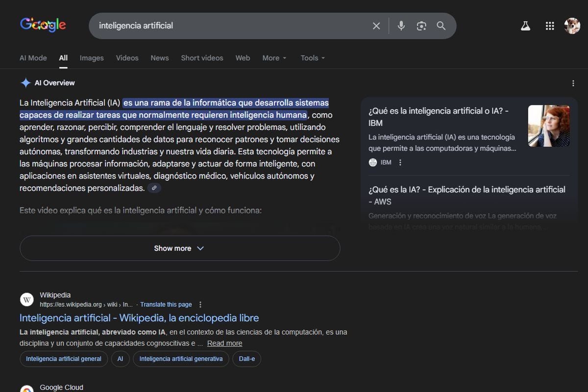This screenshot has width=588, height=392.
Task: Click the magnifying glass to search
Action: click(x=441, y=25)
